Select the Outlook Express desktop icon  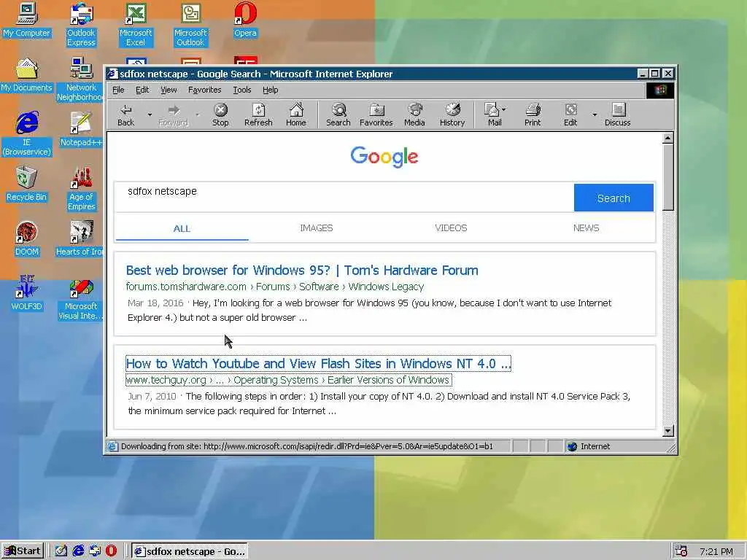pos(81,24)
